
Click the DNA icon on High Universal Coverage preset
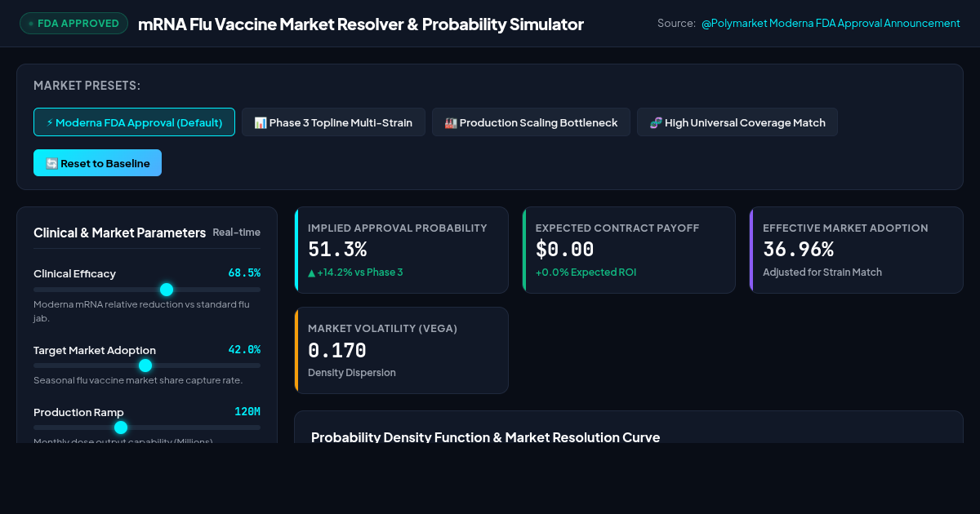click(x=655, y=122)
